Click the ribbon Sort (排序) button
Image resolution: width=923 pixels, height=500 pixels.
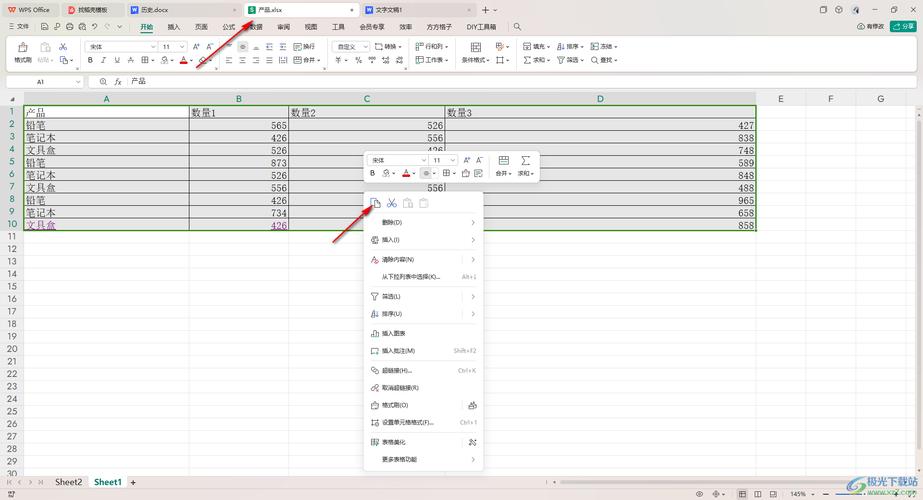(570, 47)
